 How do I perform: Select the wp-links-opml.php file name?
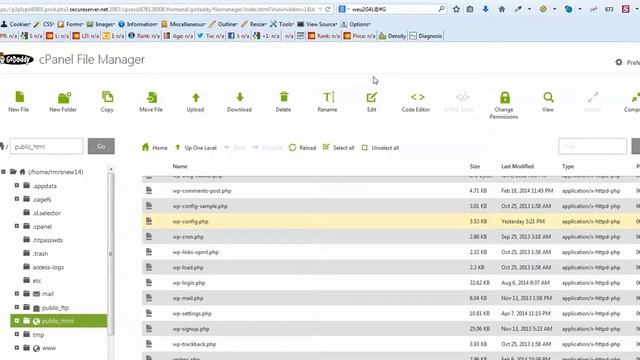pyautogui.click(x=196, y=252)
